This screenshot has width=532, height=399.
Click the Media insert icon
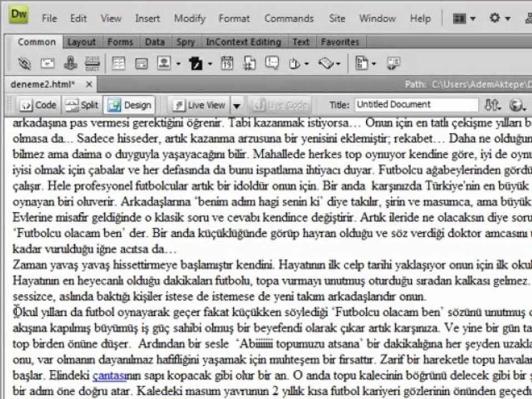pos(196,63)
